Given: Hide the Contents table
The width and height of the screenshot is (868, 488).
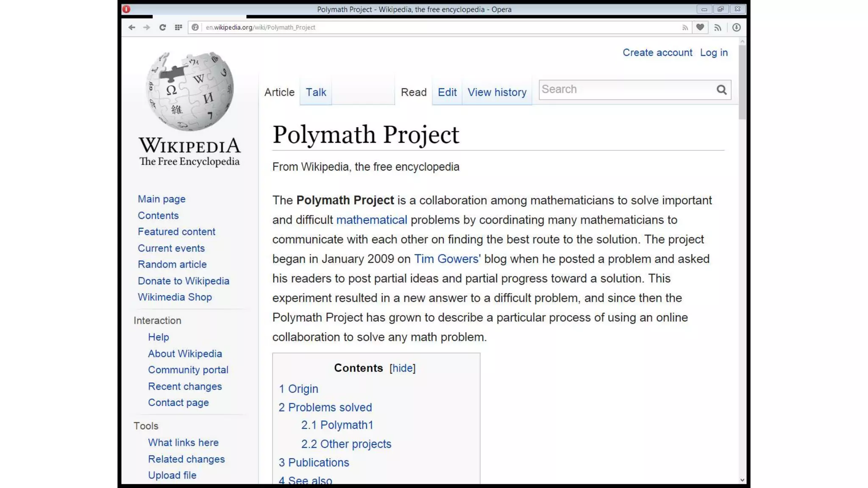Looking at the screenshot, I should point(402,368).
